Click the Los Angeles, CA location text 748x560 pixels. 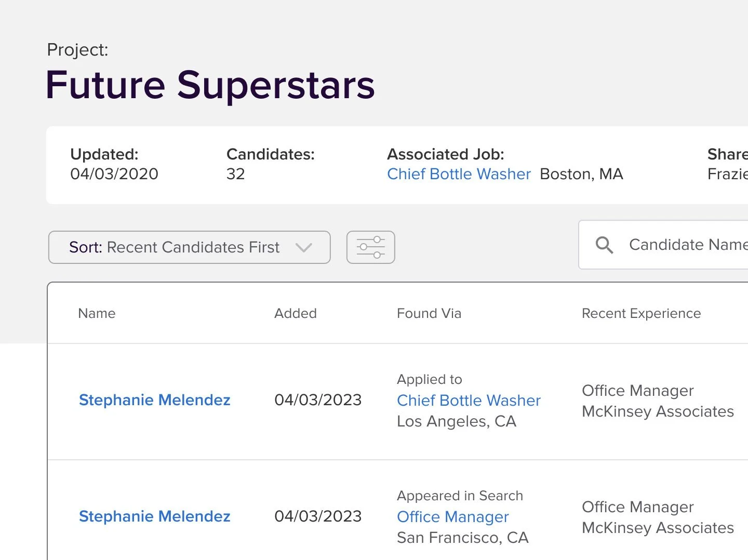point(456,421)
